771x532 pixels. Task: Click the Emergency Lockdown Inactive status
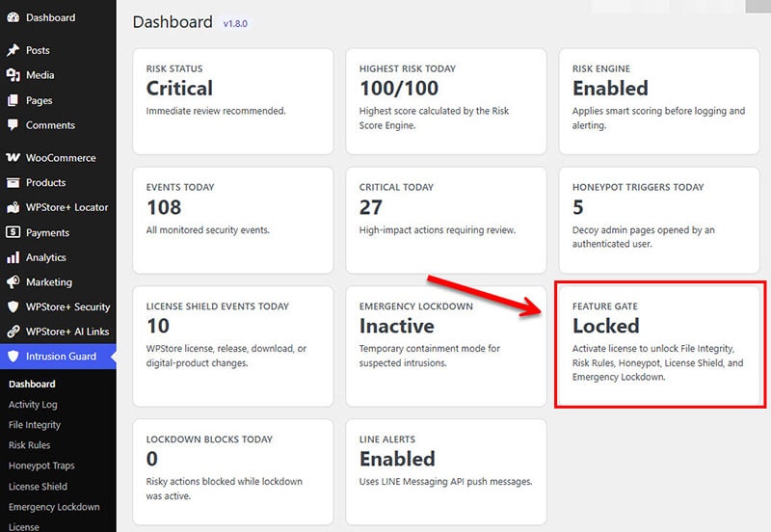click(397, 326)
